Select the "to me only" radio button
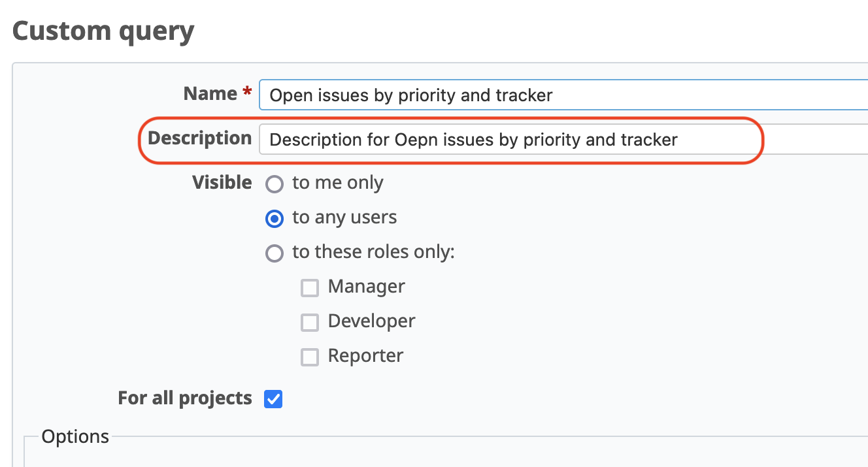 click(275, 184)
